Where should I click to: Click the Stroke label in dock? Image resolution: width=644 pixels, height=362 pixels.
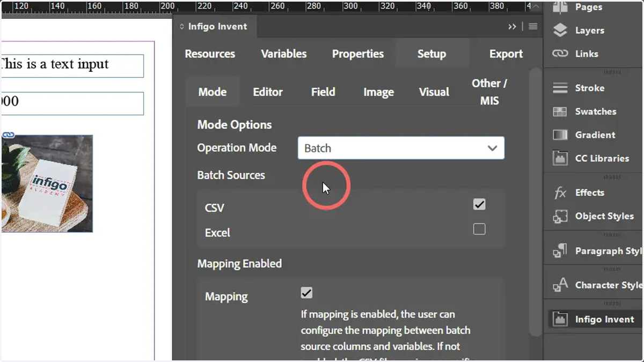(590, 88)
